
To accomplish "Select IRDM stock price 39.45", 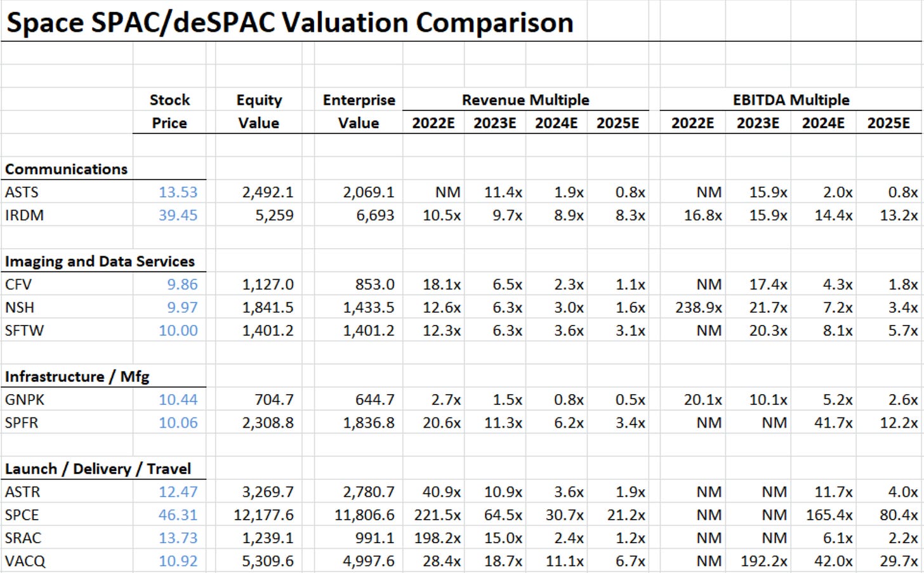I will [x=178, y=215].
